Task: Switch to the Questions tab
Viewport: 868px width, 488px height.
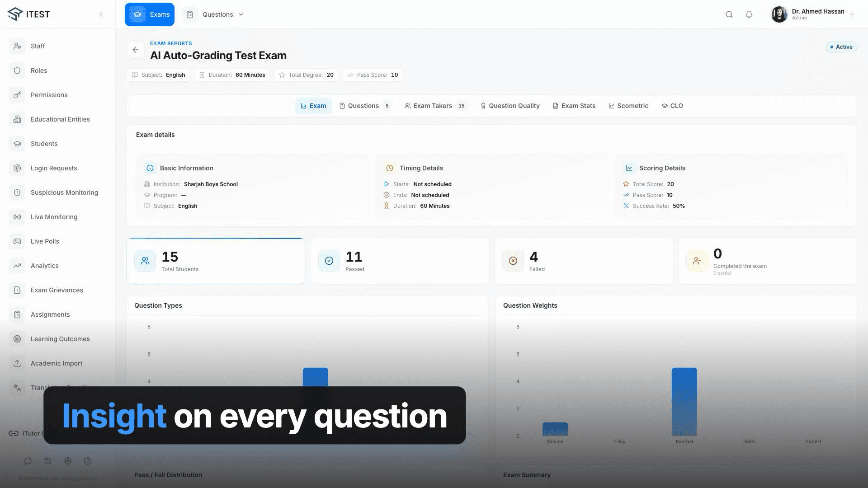Action: [365, 106]
